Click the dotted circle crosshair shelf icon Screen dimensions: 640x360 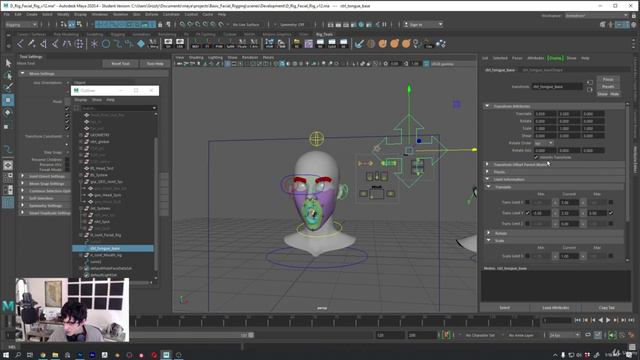79,43
